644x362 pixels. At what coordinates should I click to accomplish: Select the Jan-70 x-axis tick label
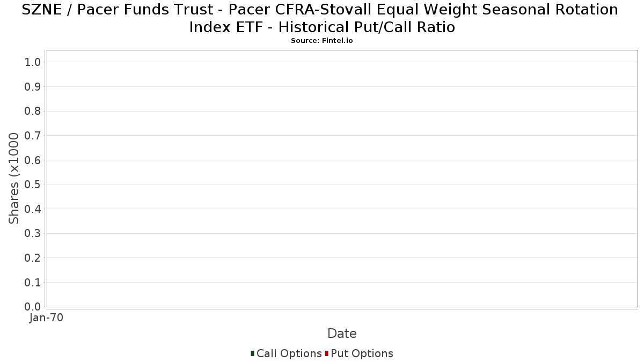coord(47,317)
